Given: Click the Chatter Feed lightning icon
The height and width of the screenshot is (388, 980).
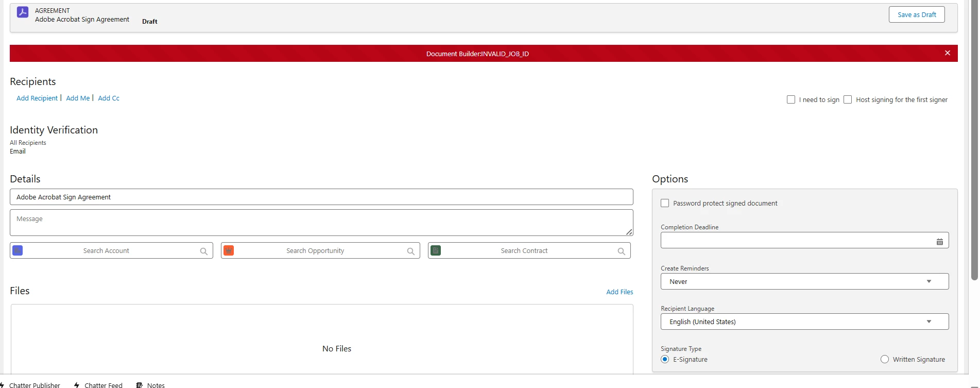Looking at the screenshot, I should click(x=77, y=385).
